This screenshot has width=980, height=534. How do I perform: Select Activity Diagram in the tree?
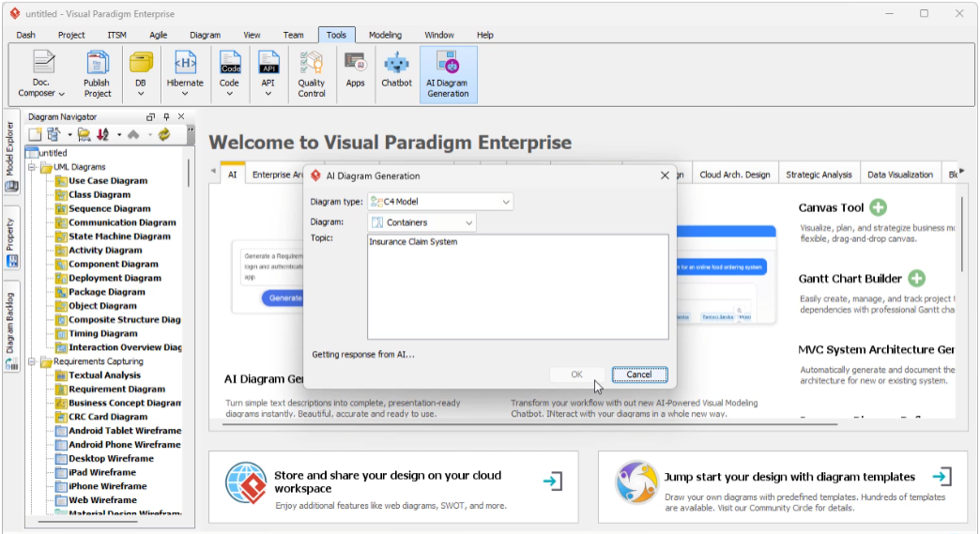tap(105, 251)
